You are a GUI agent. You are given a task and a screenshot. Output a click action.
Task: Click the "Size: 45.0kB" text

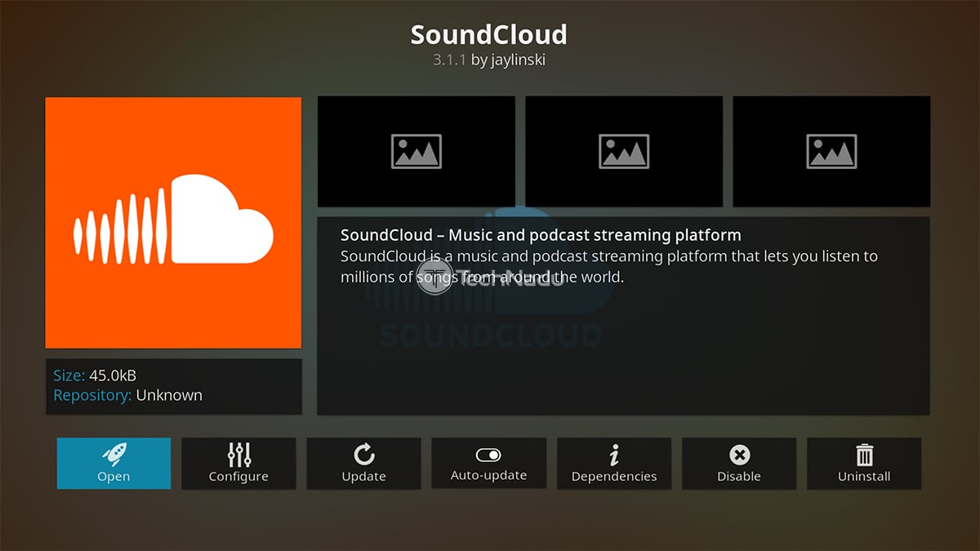click(x=95, y=375)
